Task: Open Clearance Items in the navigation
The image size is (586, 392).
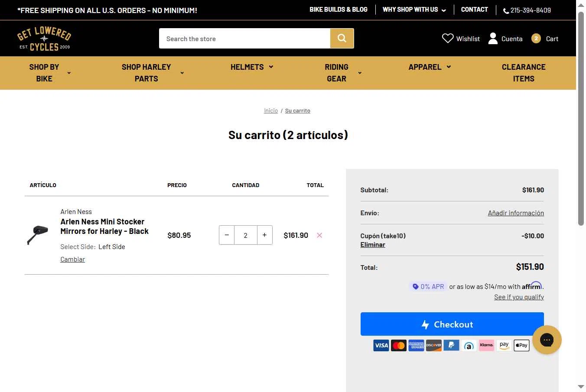Action: 524,73
